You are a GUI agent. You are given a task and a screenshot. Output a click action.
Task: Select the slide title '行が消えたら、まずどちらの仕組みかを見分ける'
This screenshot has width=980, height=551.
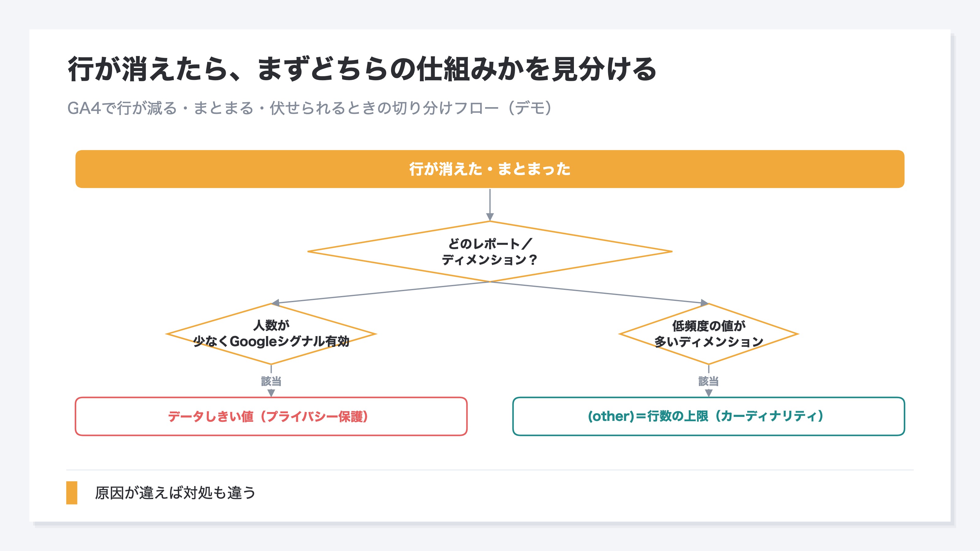coord(362,69)
